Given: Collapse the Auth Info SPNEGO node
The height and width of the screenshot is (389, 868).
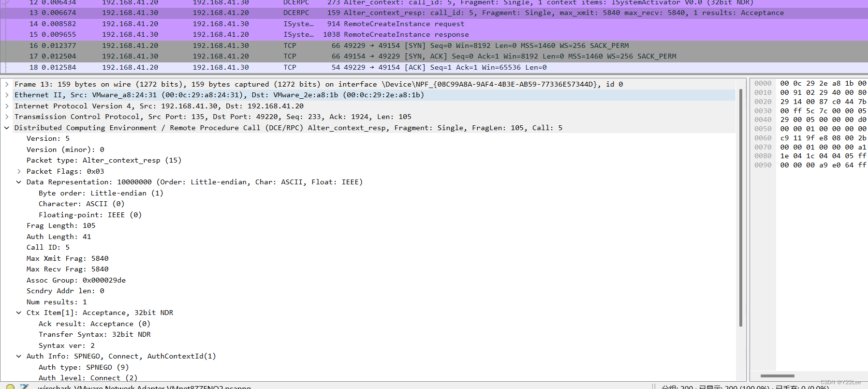Looking at the screenshot, I should [x=19, y=356].
